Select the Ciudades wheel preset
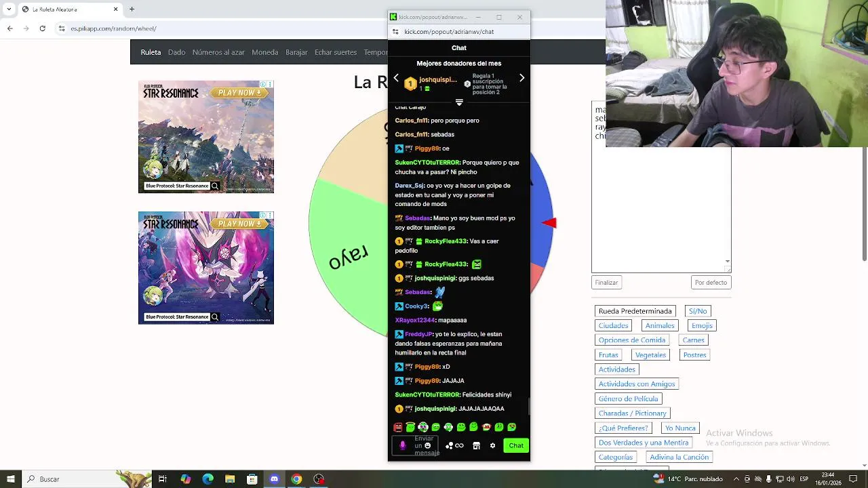 613,326
